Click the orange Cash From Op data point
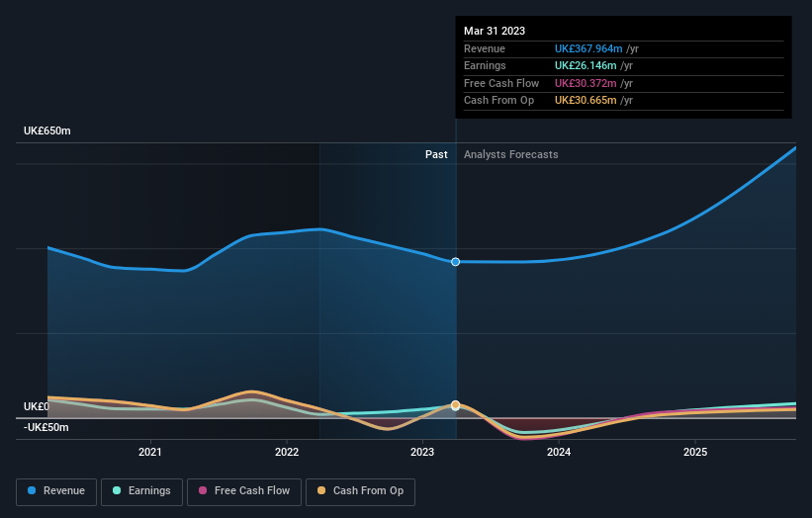The image size is (812, 518). 455,404
